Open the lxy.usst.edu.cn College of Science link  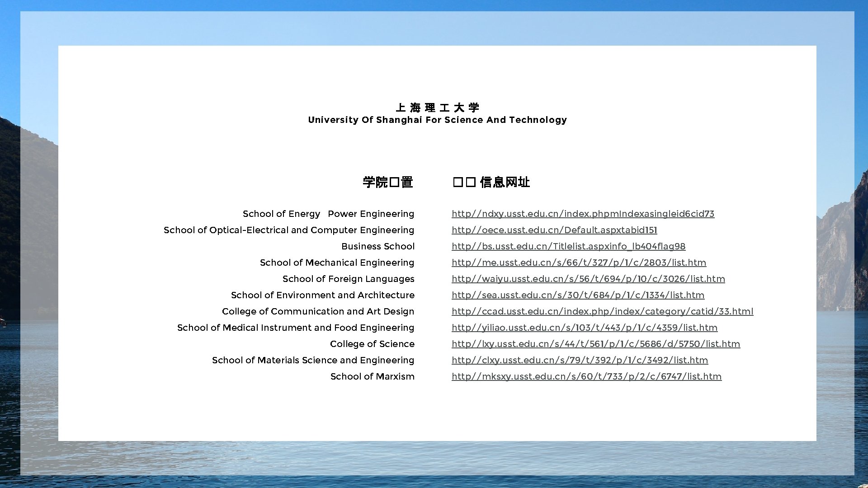pyautogui.click(x=596, y=344)
